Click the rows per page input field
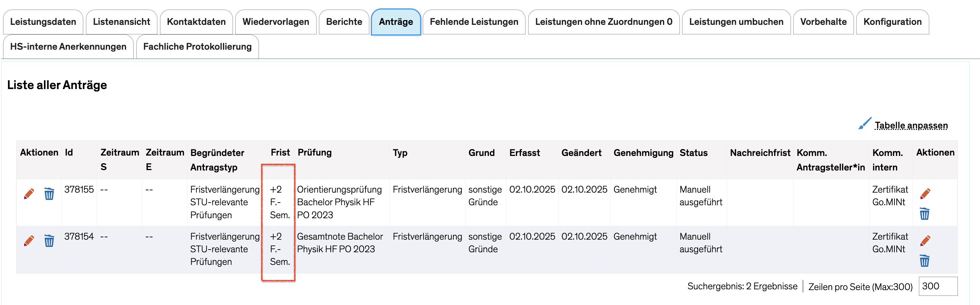The height and width of the screenshot is (305, 980). (x=938, y=286)
